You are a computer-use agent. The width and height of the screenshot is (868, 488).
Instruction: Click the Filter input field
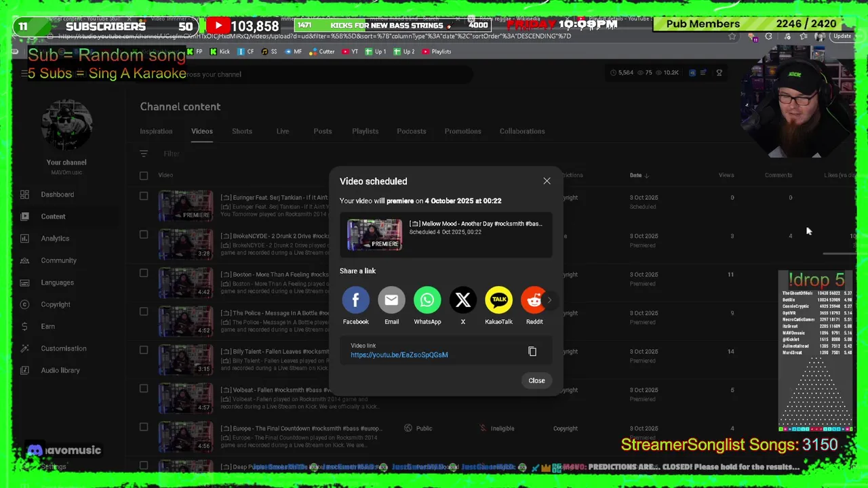click(x=171, y=154)
